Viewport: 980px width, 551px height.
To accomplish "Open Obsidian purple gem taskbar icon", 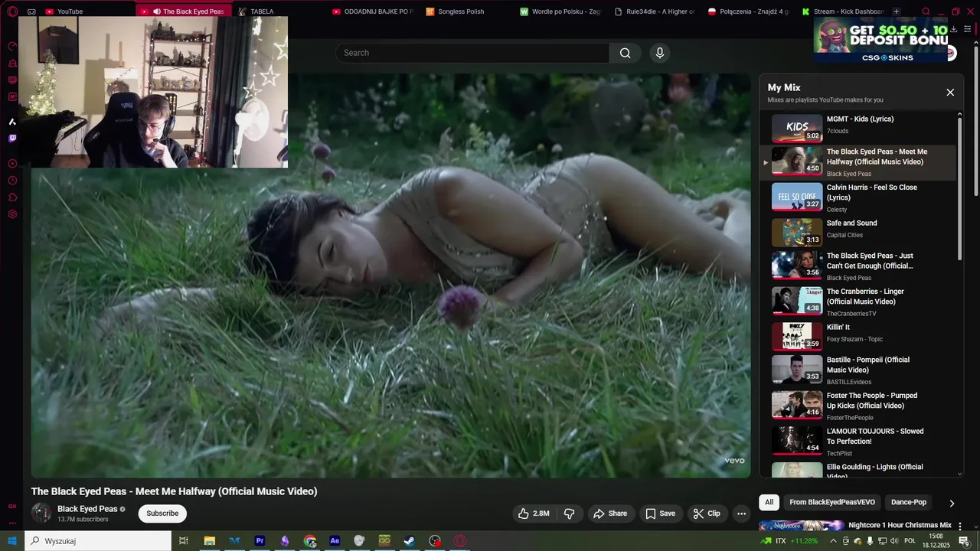I will click(x=285, y=541).
